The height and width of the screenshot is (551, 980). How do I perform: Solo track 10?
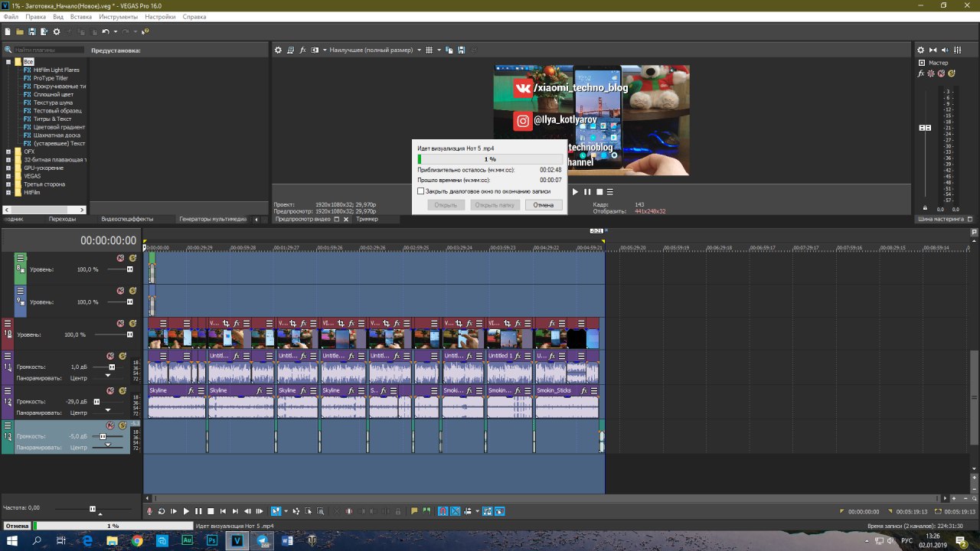coord(132,324)
